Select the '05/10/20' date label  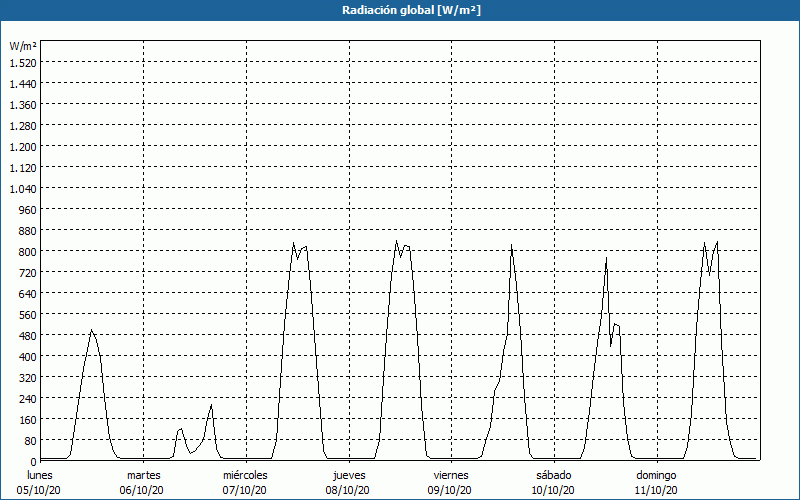tap(39, 490)
